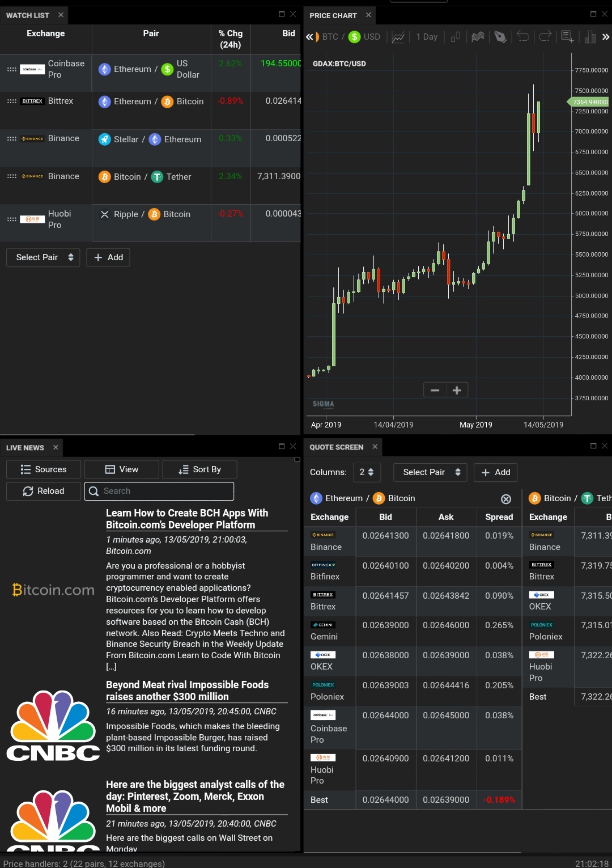Open chart type line icon in Price Chart
Image resolution: width=612 pixels, height=868 pixels.
pos(398,37)
